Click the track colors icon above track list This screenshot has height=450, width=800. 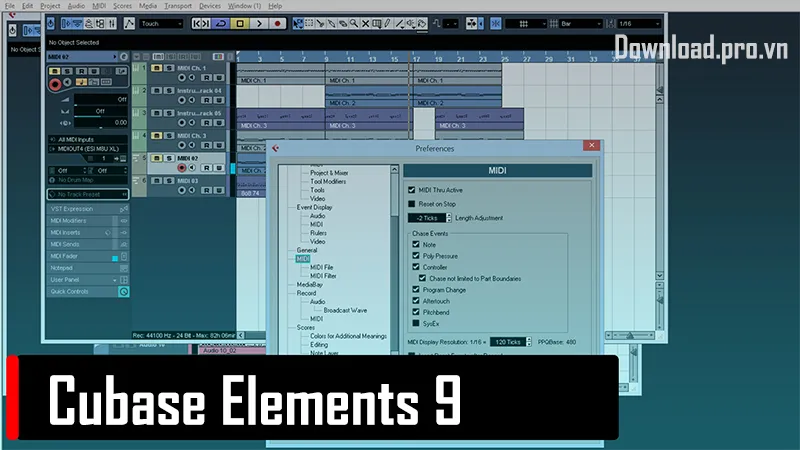pyautogui.click(x=218, y=57)
